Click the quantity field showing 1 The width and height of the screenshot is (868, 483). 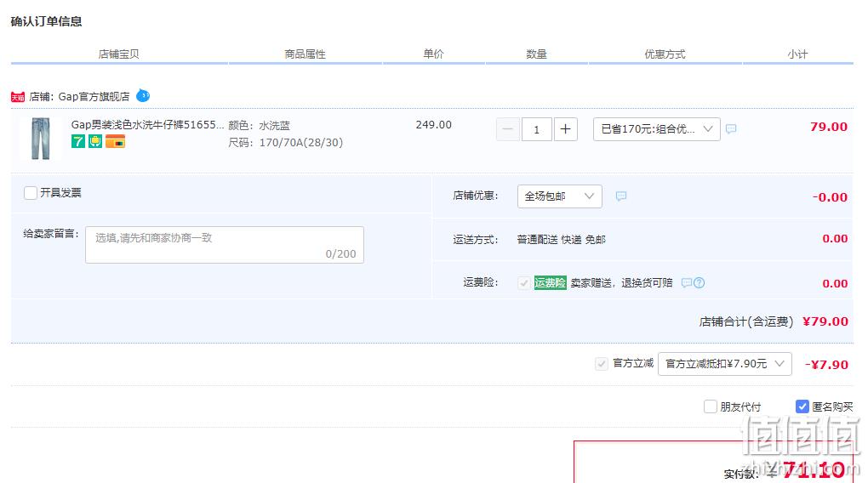pos(536,129)
